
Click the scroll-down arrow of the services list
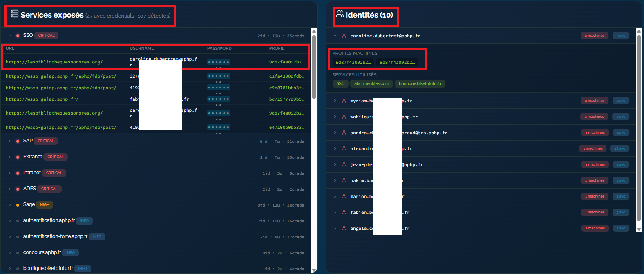[x=314, y=270]
